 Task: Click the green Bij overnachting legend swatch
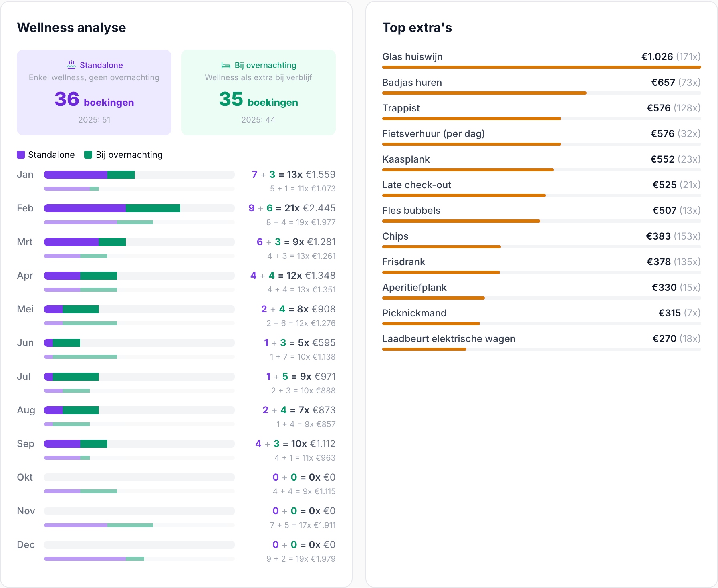88,155
